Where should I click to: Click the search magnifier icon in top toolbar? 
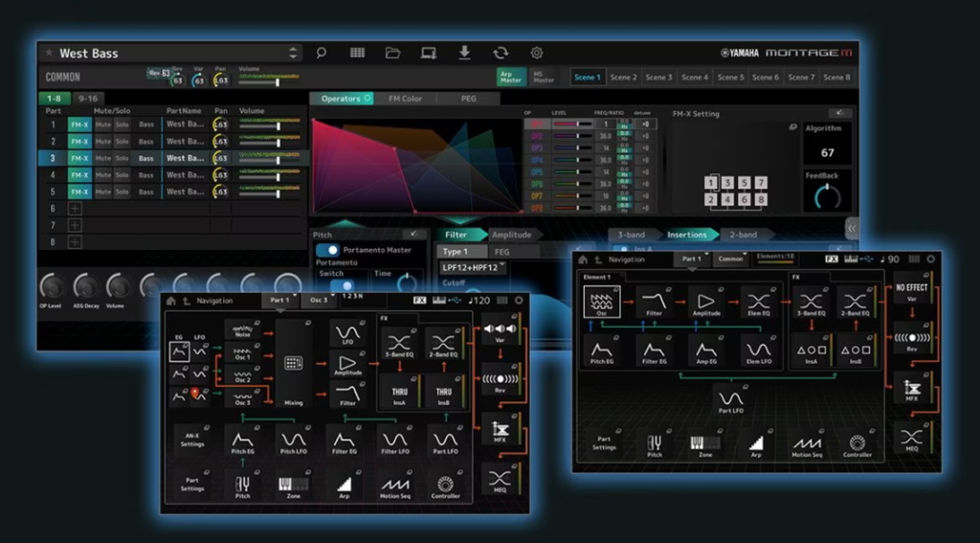coord(322,53)
